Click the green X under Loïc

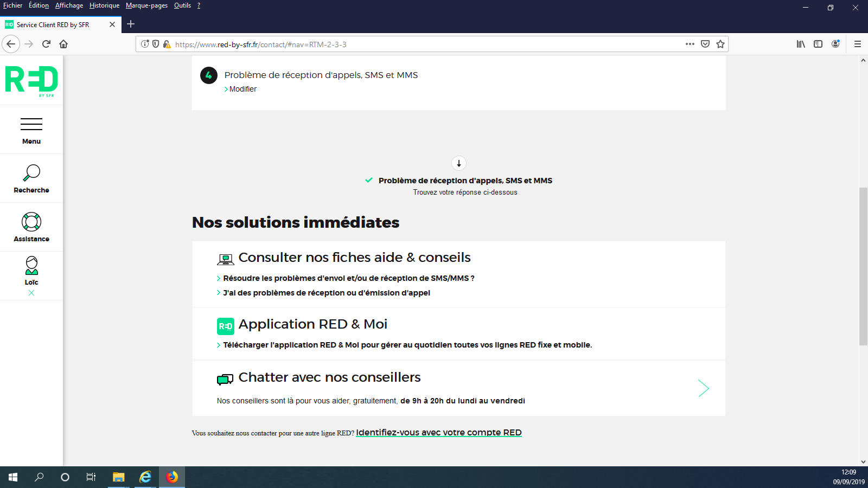pyautogui.click(x=31, y=293)
